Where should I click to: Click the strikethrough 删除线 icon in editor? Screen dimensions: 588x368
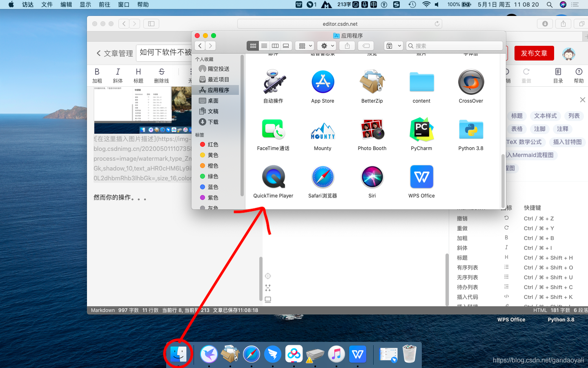click(x=161, y=72)
